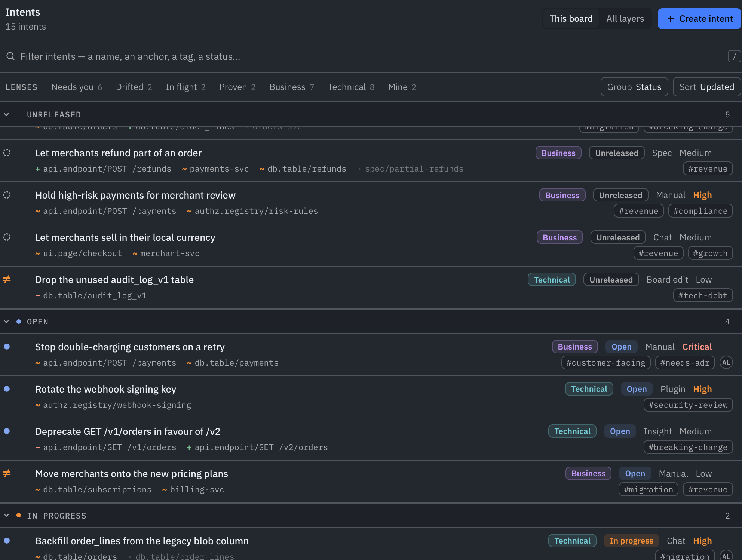
Task: Open Hold high-risk payments for merchant review
Action: click(135, 195)
